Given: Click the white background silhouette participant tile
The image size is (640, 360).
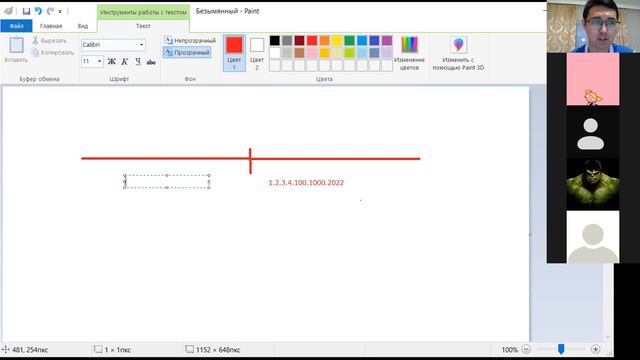Looking at the screenshot, I should pos(593,237).
